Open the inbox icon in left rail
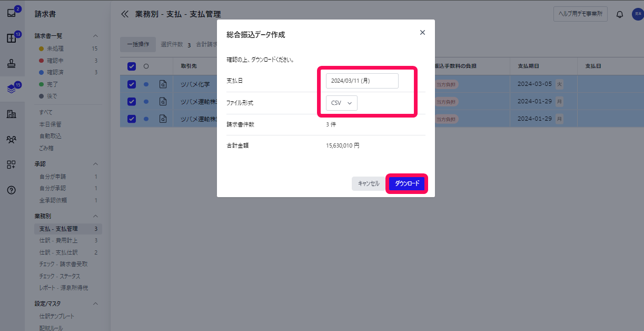644x331 pixels. [12, 13]
